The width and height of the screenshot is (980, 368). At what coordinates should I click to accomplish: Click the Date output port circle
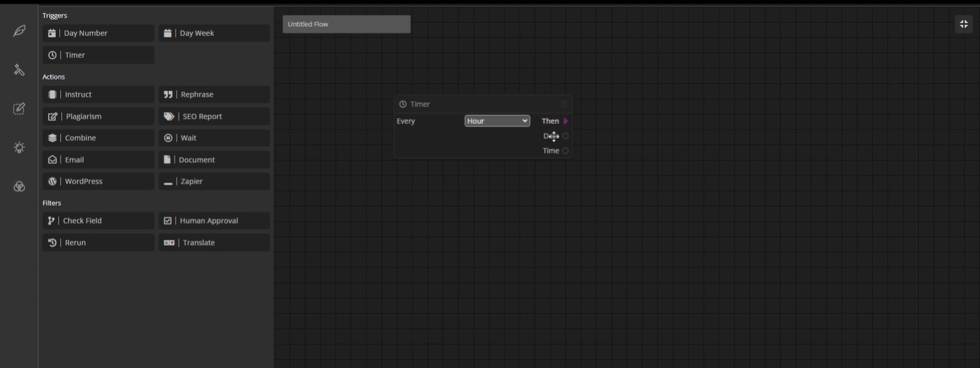tap(565, 136)
